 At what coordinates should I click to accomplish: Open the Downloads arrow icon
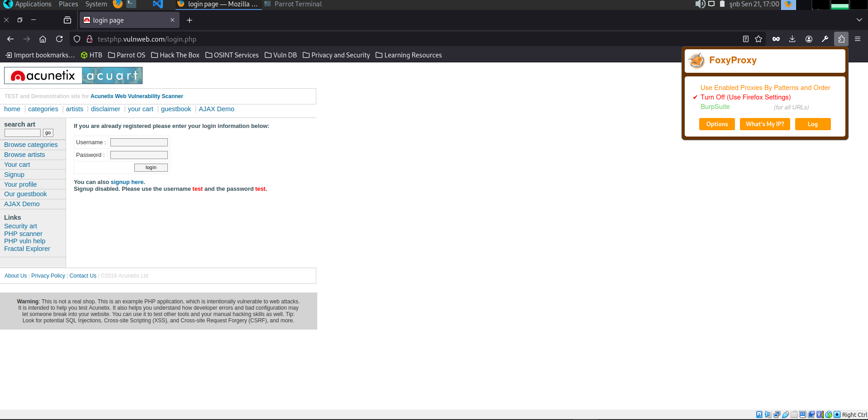coord(792,39)
